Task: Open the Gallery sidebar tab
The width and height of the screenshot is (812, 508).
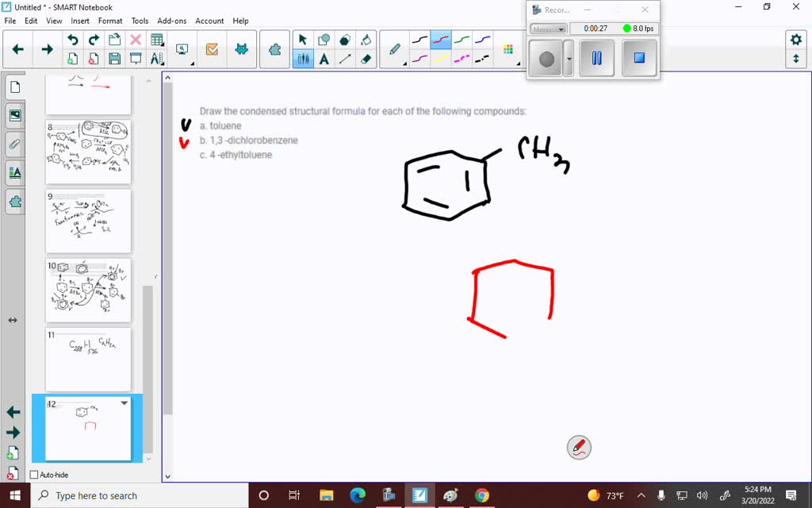Action: pos(15,115)
